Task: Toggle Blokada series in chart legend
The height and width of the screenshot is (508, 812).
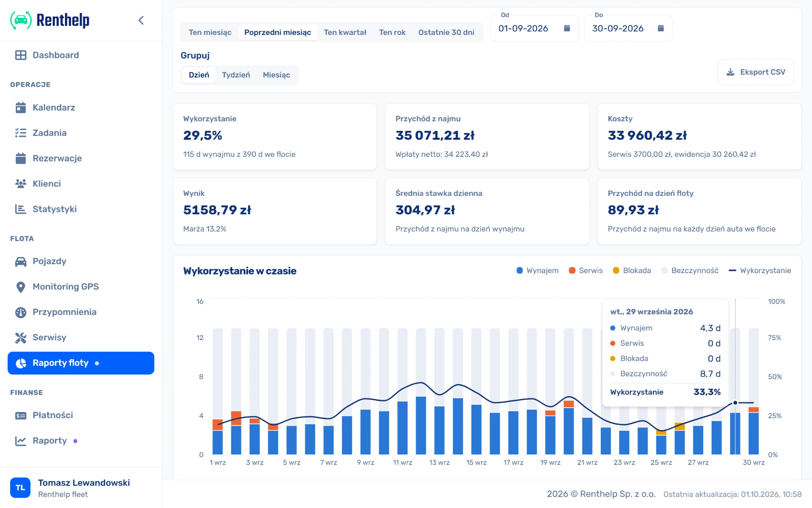Action: (632, 271)
